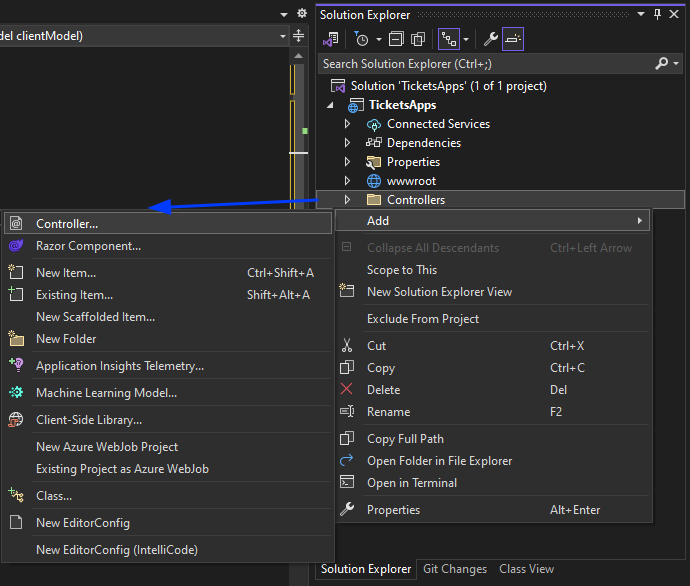This screenshot has width=690, height=586.
Task: Click the wwwroot globe icon
Action: (x=374, y=181)
